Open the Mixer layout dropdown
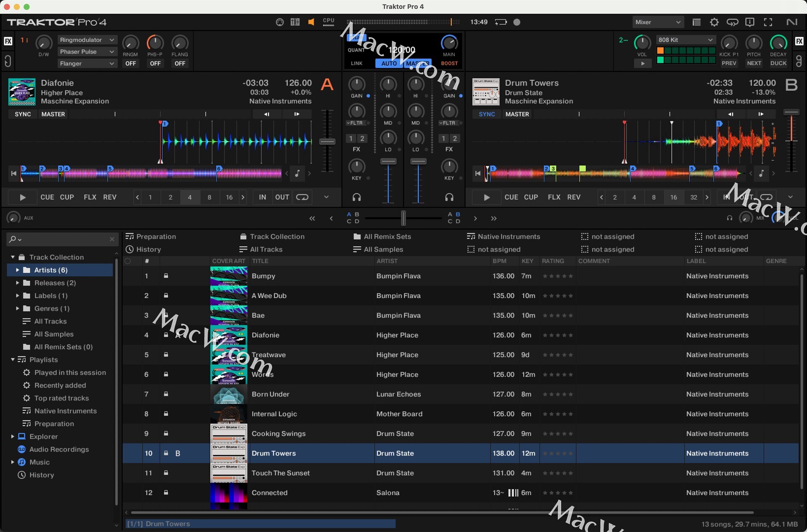The width and height of the screenshot is (807, 532). [x=658, y=22]
